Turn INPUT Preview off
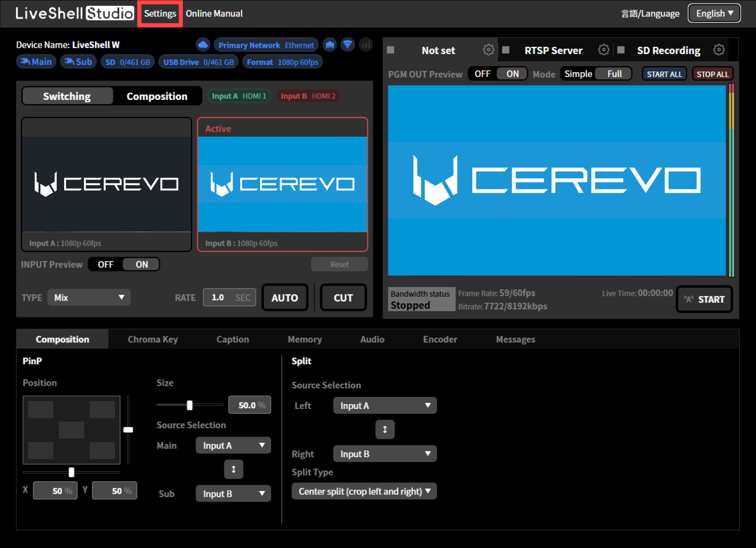Screen dimensions: 756x548 106,264
